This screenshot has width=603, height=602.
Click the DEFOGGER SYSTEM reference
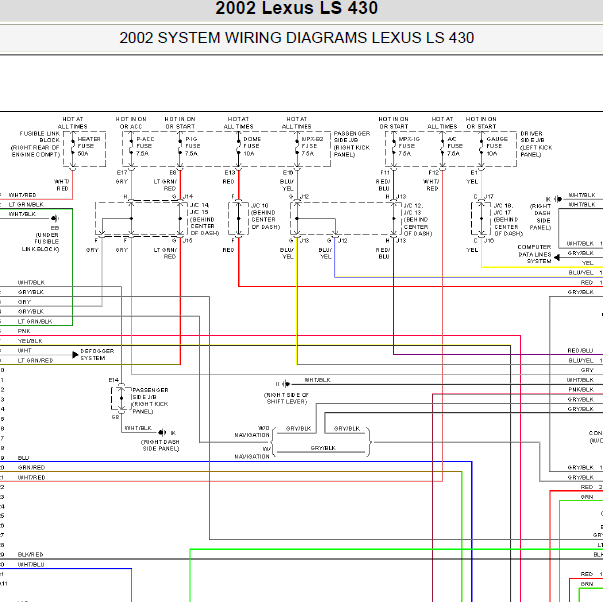tap(97, 354)
